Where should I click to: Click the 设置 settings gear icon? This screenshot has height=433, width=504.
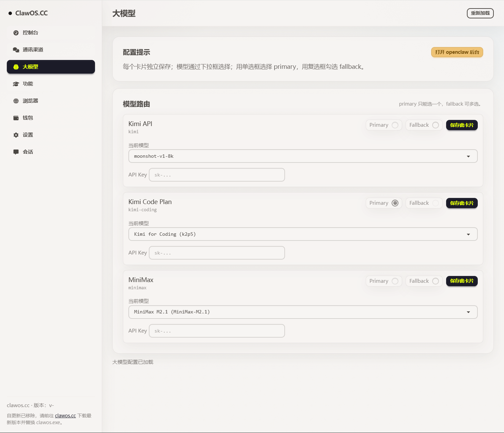pyautogui.click(x=16, y=135)
